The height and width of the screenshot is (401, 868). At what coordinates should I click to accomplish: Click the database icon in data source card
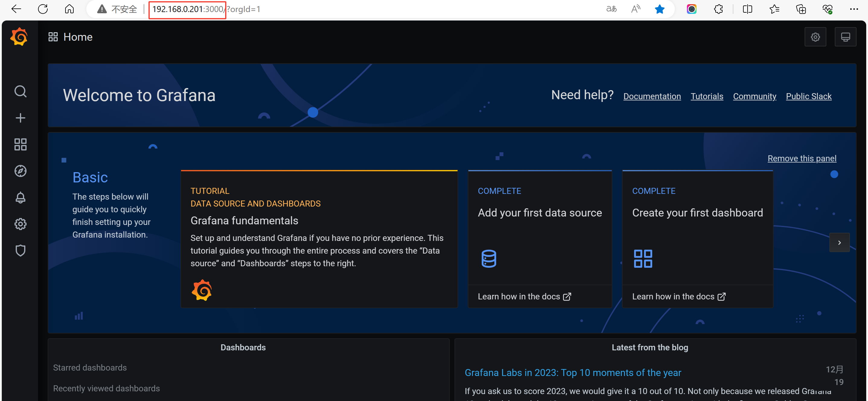point(489,259)
